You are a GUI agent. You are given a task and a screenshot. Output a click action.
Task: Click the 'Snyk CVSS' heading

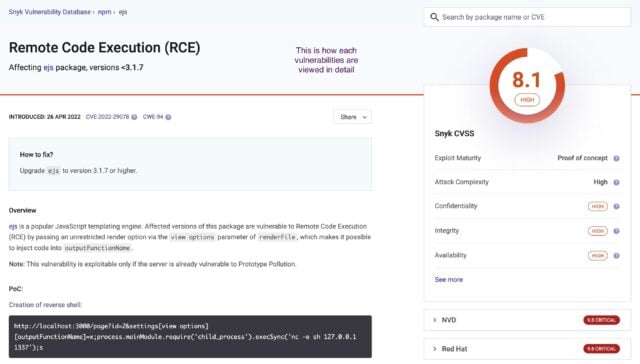point(454,133)
